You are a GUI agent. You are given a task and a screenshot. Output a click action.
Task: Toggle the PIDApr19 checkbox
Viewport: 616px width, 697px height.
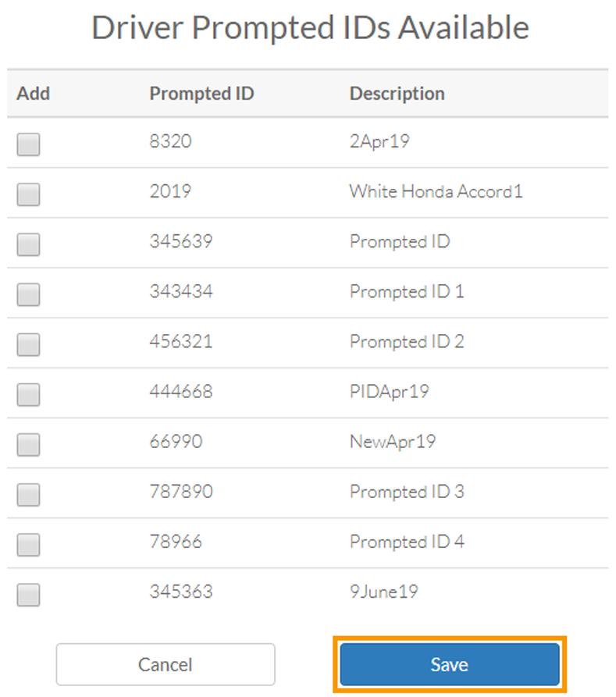[28, 393]
